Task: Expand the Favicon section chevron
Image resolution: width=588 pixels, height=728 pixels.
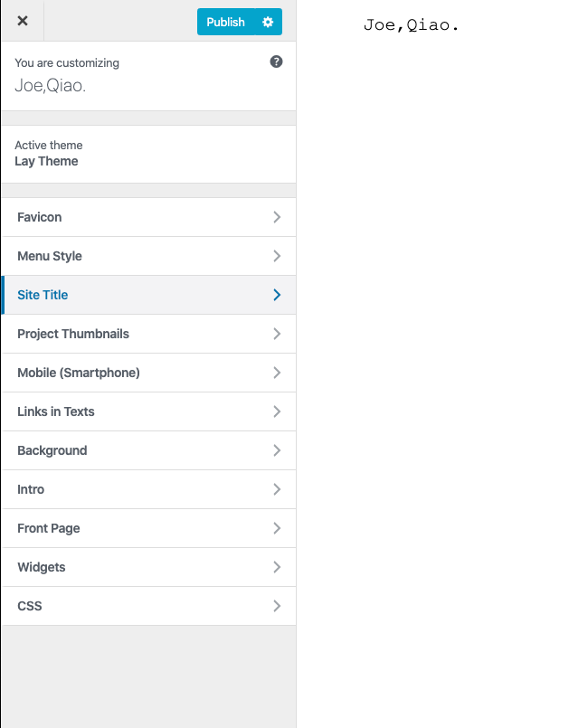Action: point(277,217)
